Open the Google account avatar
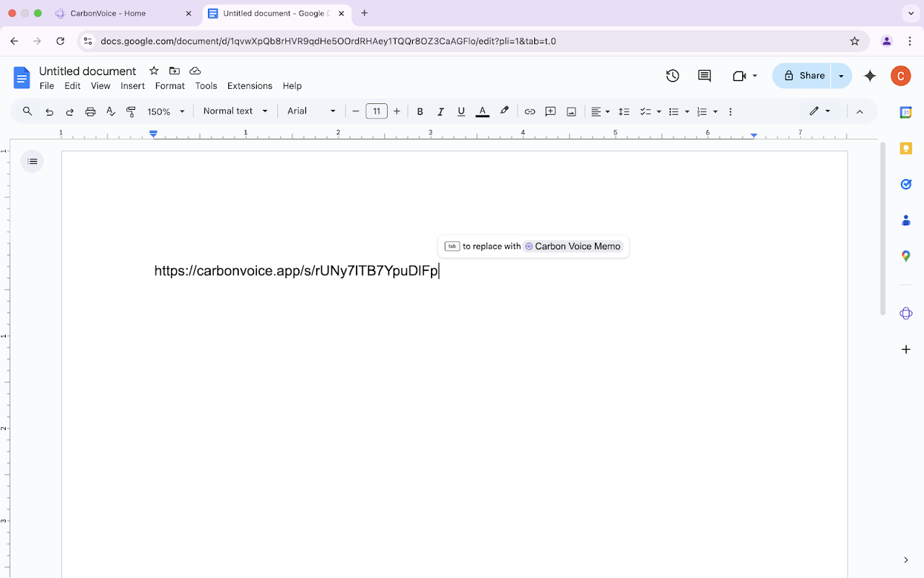This screenshot has width=924, height=578. coord(901,76)
